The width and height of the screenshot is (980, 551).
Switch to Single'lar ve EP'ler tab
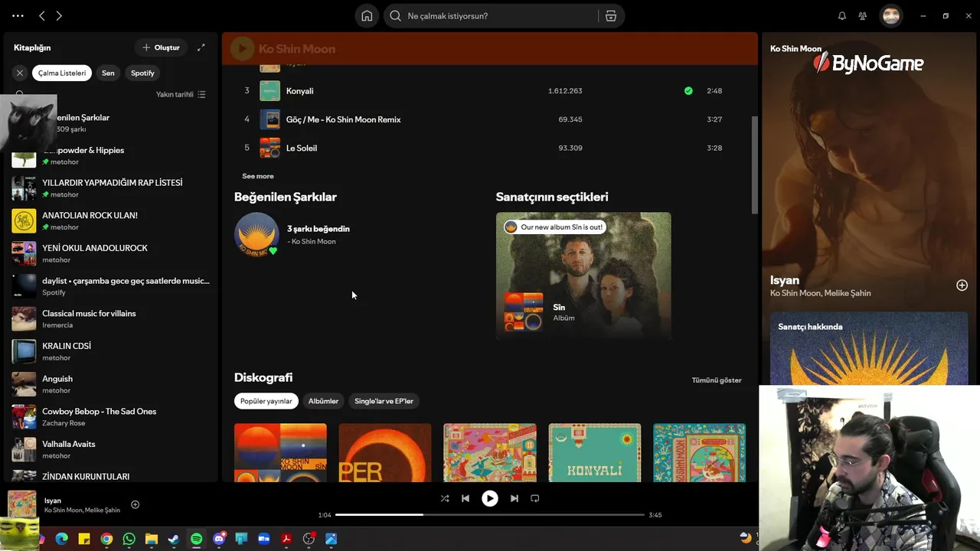point(384,401)
